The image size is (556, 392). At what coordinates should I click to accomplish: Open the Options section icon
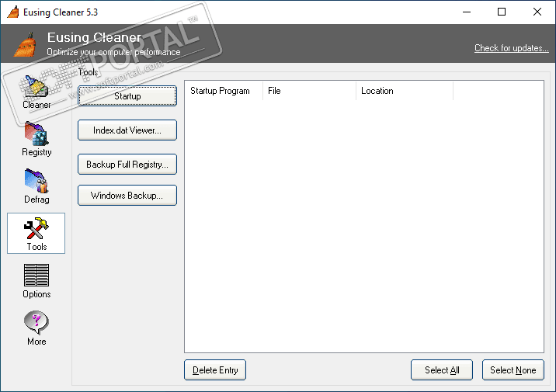point(36,275)
